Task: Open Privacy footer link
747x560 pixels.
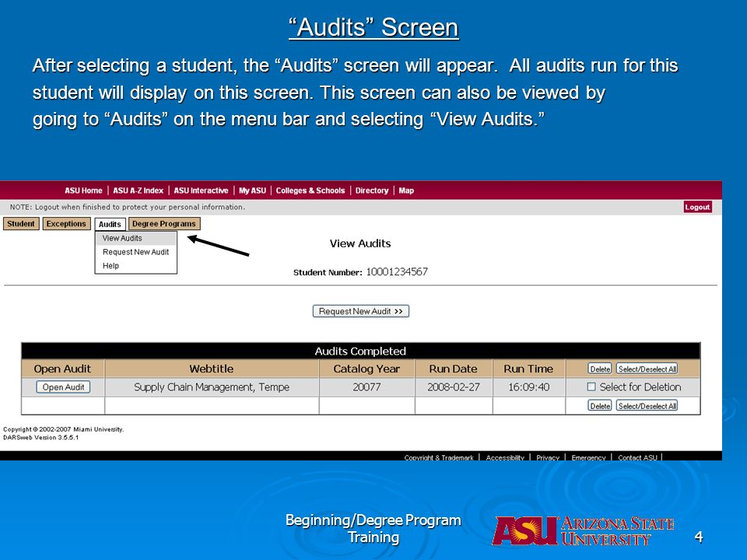Action: coord(548,457)
